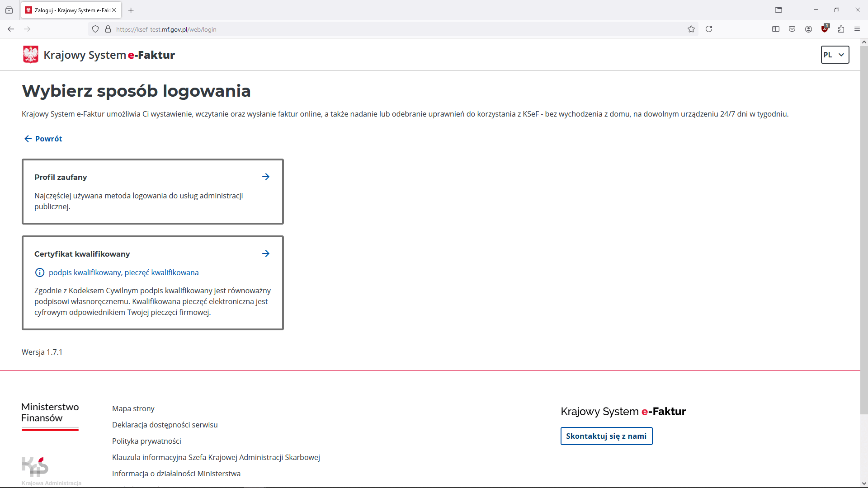This screenshot has width=868, height=488.
Task: Save page to Pocket
Action: (x=793, y=29)
